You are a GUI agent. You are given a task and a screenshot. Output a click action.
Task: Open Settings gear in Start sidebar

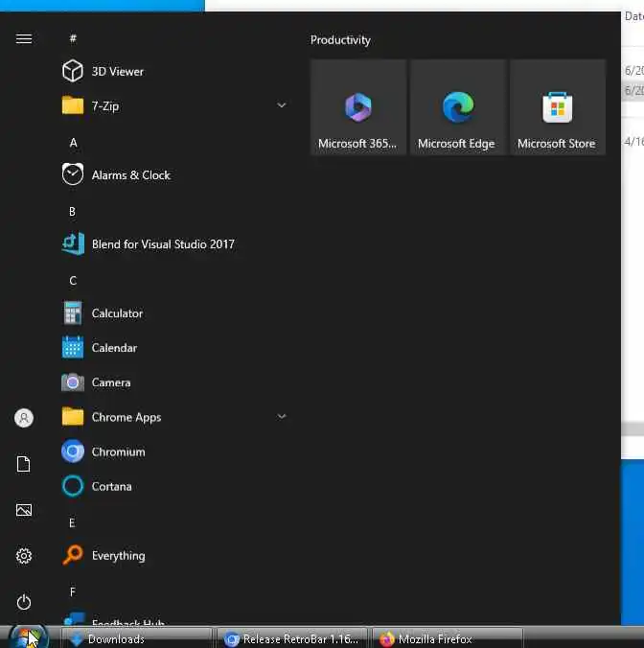click(x=24, y=556)
